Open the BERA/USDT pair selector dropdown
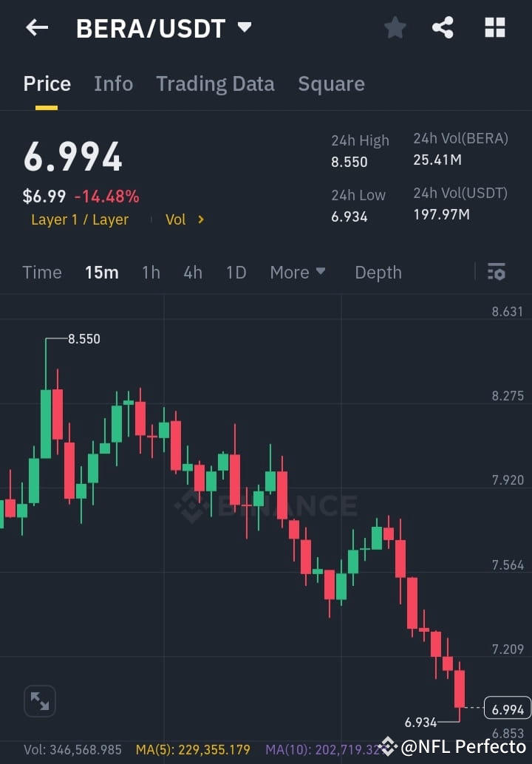Viewport: 532px width, 764px height. point(162,27)
